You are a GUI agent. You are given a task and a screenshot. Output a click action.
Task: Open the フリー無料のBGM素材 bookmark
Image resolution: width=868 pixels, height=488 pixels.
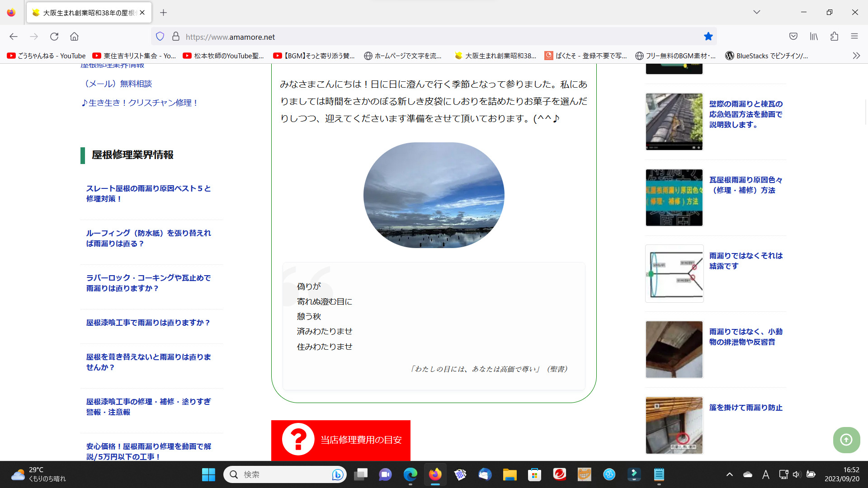coord(675,56)
